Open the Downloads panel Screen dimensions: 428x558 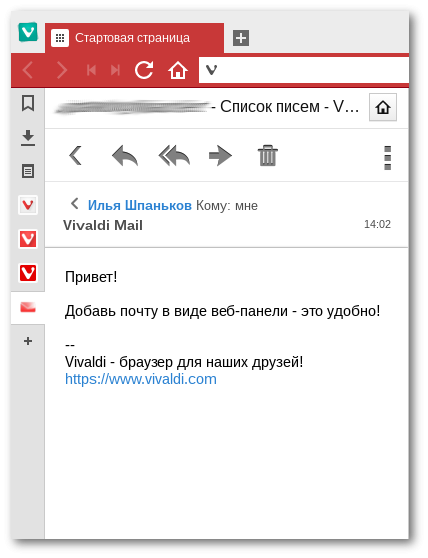28,138
